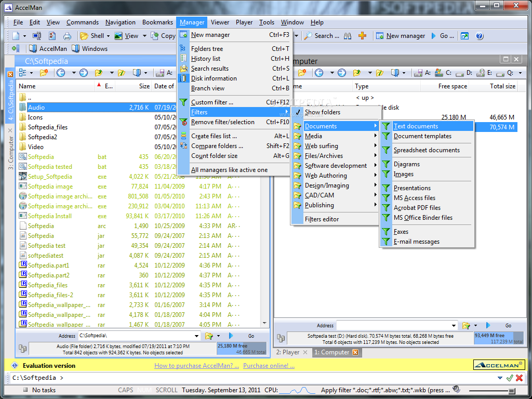The height and width of the screenshot is (399, 532).
Task: Click the window layout icon beside Help icon
Action: click(464, 36)
